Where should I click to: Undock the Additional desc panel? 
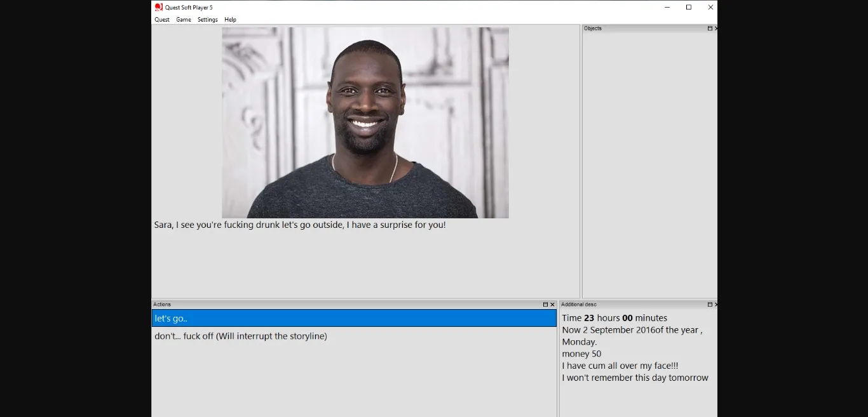710,305
